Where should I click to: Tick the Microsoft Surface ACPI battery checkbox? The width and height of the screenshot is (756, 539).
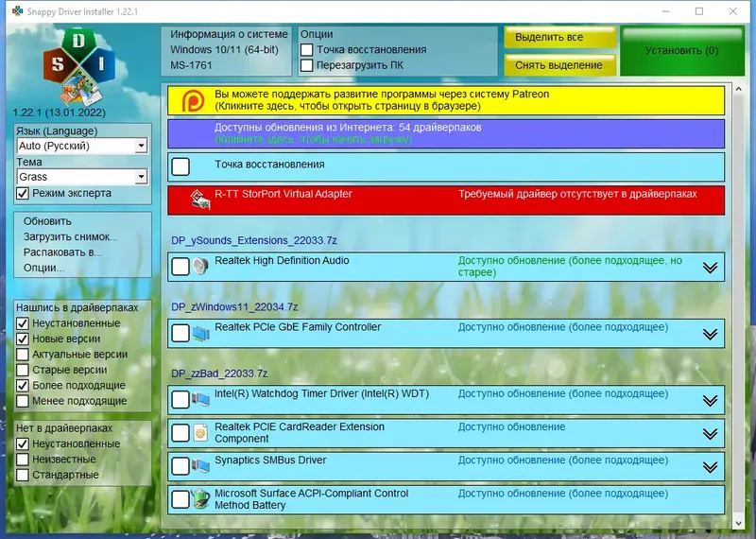point(180,499)
